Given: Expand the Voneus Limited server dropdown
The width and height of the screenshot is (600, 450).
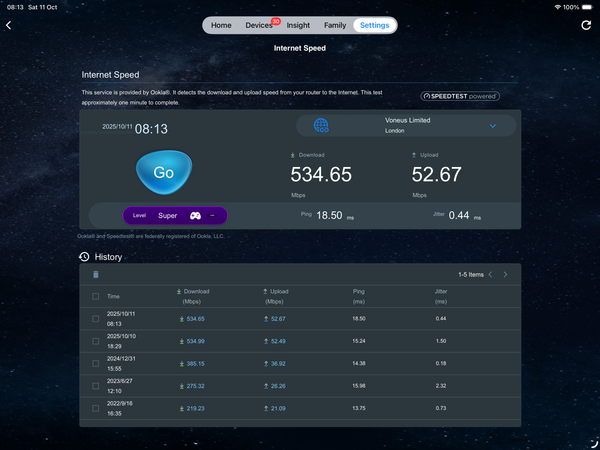Looking at the screenshot, I should 492,126.
